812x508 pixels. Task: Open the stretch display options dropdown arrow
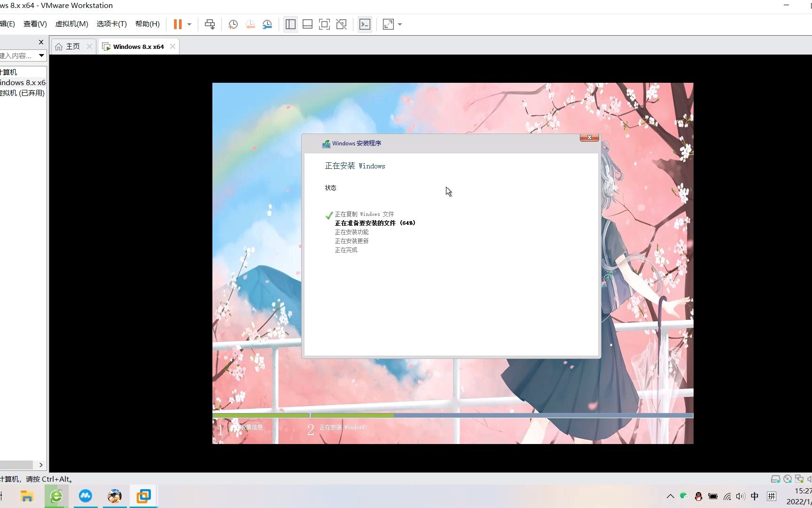pos(400,24)
